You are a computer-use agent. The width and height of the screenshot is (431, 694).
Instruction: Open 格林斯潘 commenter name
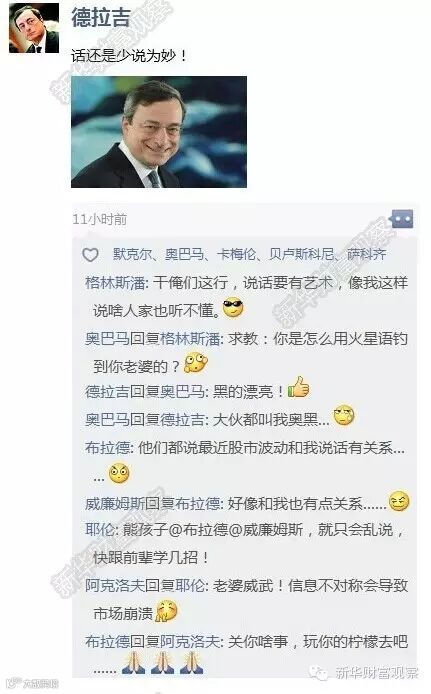tap(115, 282)
